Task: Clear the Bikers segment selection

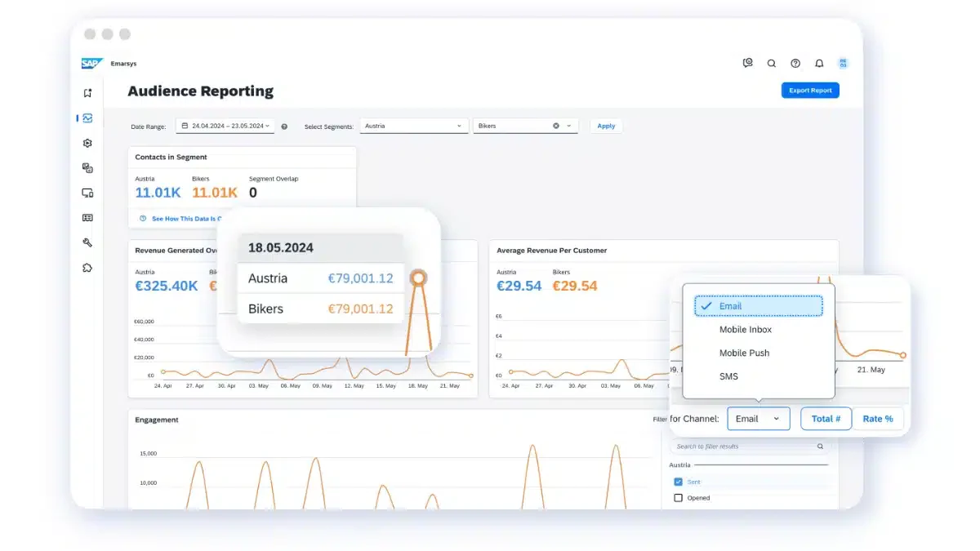Action: 556,126
